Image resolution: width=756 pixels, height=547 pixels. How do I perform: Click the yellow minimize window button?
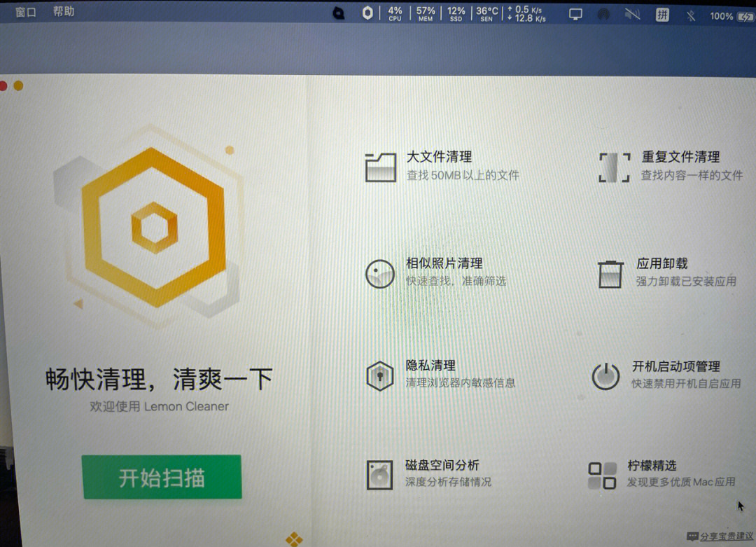[x=18, y=86]
